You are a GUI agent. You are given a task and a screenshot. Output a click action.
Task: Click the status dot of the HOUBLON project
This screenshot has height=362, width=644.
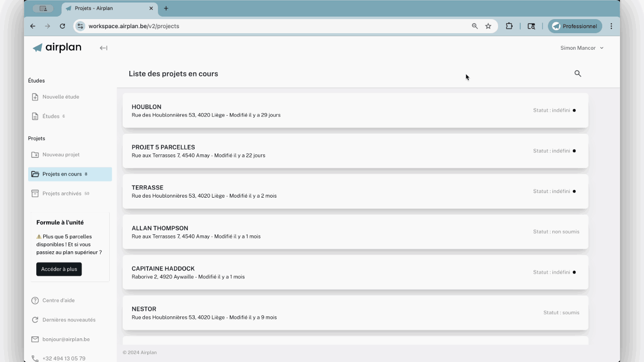click(574, 110)
